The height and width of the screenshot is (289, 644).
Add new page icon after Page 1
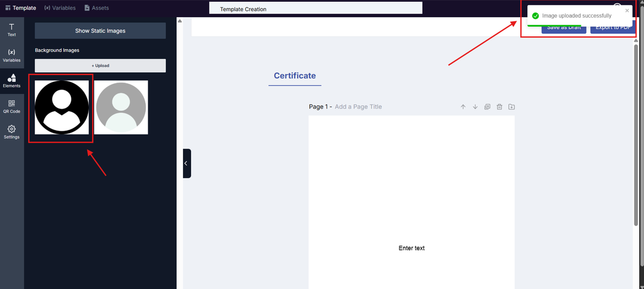coord(511,107)
